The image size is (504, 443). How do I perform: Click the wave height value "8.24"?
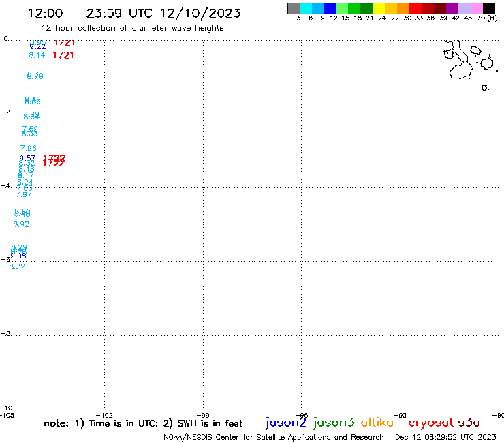[x=25, y=183]
